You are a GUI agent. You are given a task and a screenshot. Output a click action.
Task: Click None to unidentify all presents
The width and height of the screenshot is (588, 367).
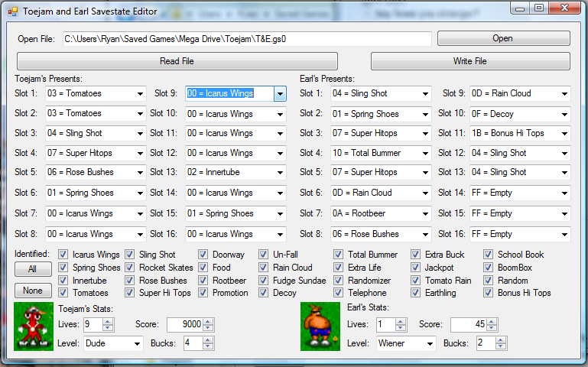33,291
